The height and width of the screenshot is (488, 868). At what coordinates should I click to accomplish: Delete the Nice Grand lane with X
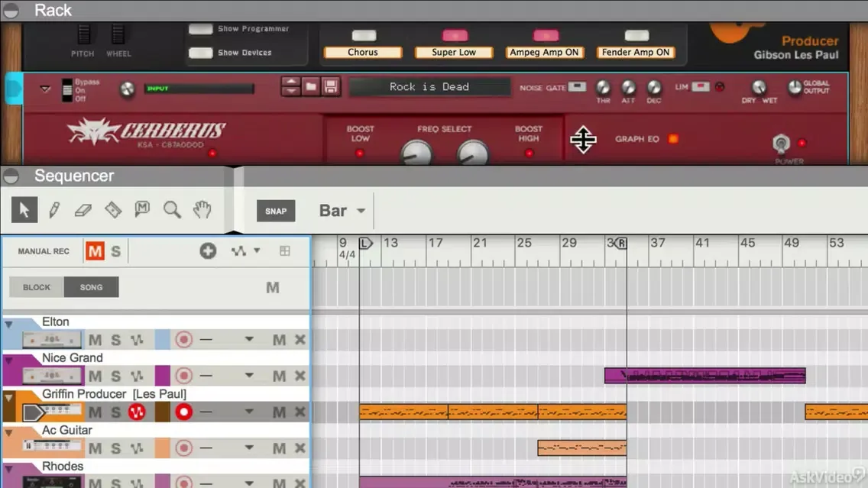(300, 376)
